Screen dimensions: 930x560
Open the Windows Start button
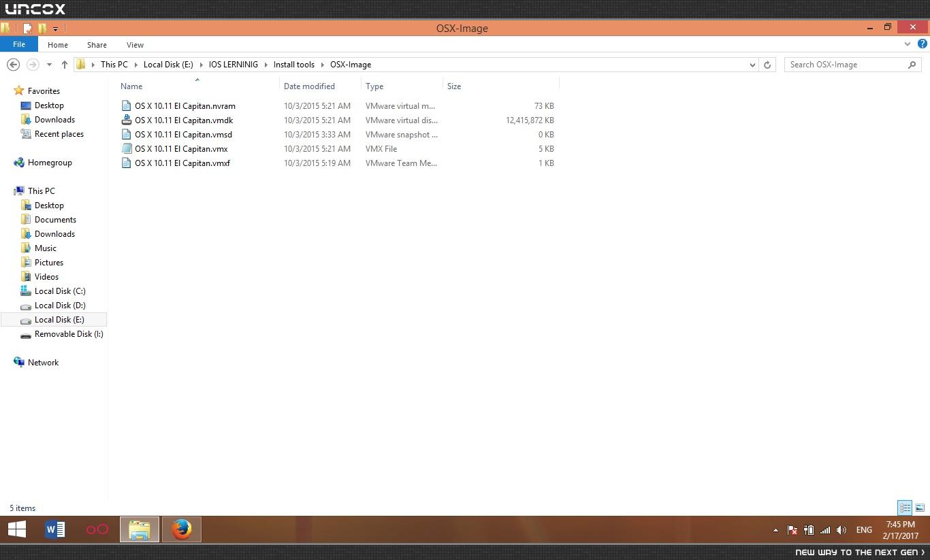click(17, 529)
